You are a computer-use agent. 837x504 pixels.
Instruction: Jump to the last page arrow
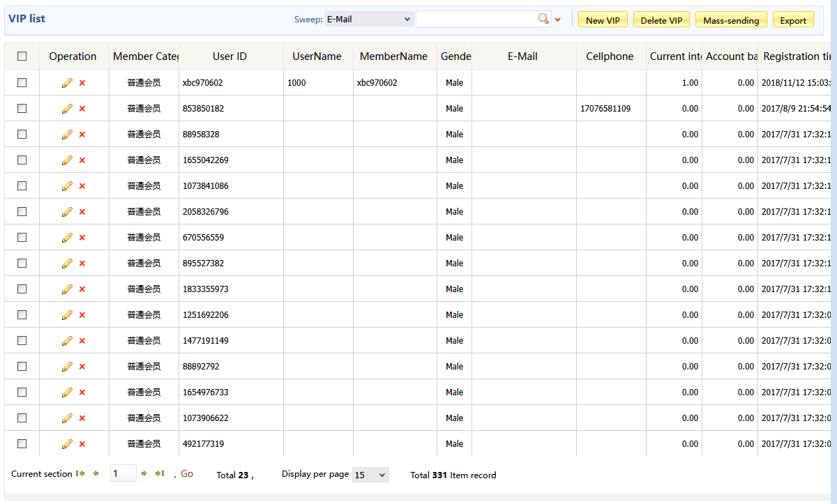click(x=160, y=474)
